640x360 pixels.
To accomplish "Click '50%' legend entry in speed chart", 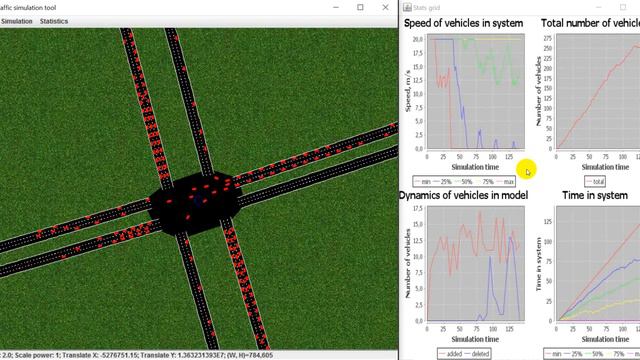I will 463,182.
